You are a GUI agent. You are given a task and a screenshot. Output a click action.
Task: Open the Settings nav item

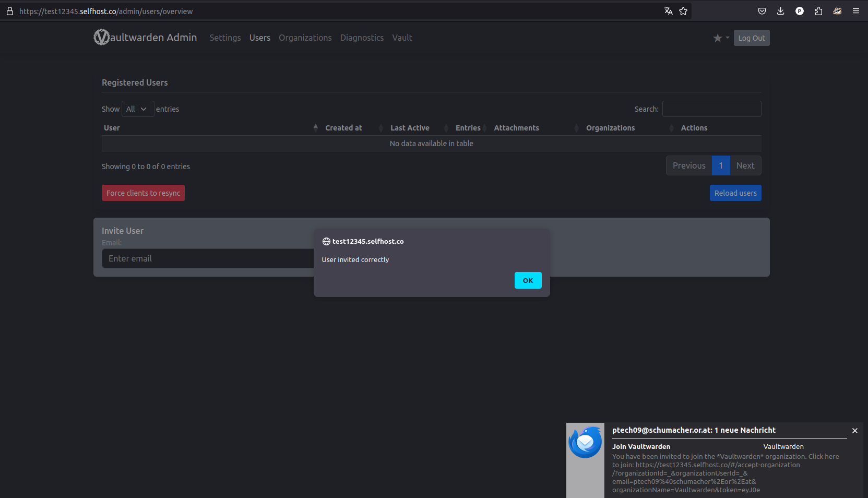(225, 38)
